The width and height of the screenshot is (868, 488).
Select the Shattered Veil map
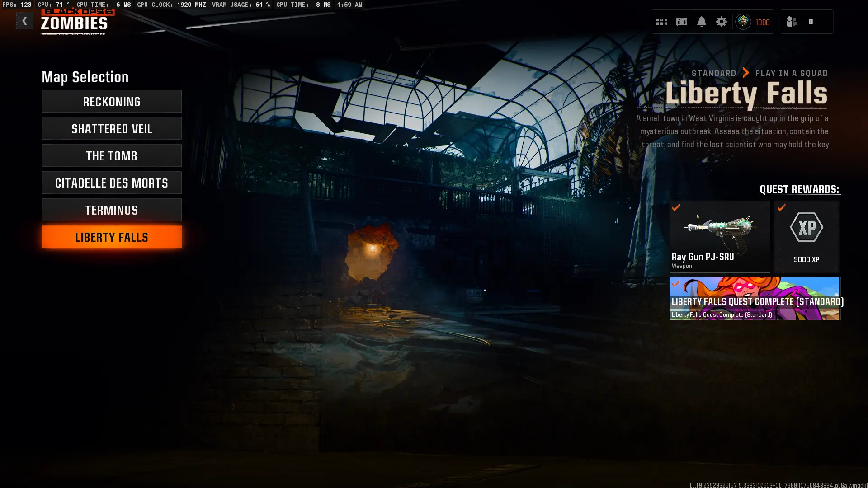111,129
